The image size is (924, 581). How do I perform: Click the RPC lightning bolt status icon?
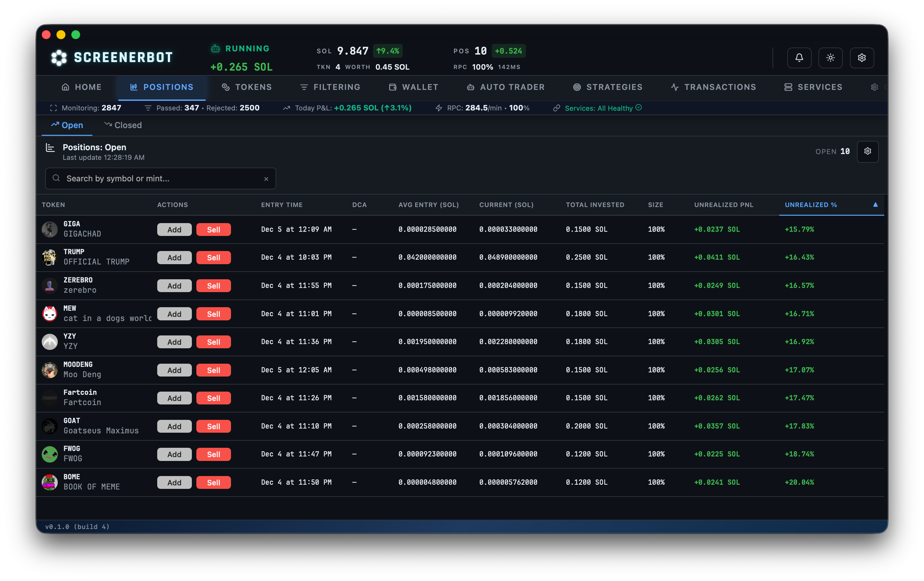pyautogui.click(x=438, y=108)
